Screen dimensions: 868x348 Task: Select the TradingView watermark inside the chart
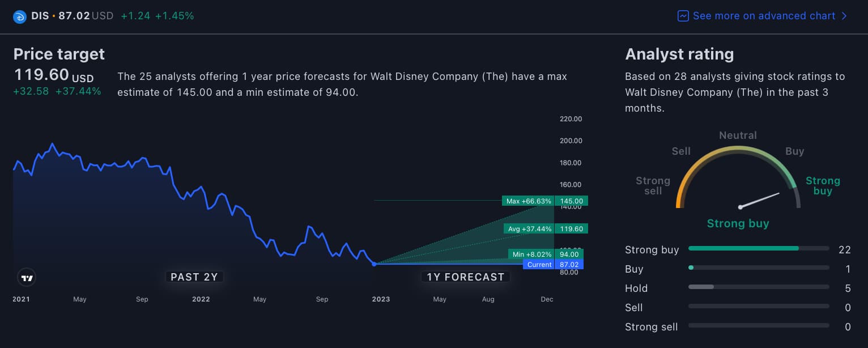point(26,277)
